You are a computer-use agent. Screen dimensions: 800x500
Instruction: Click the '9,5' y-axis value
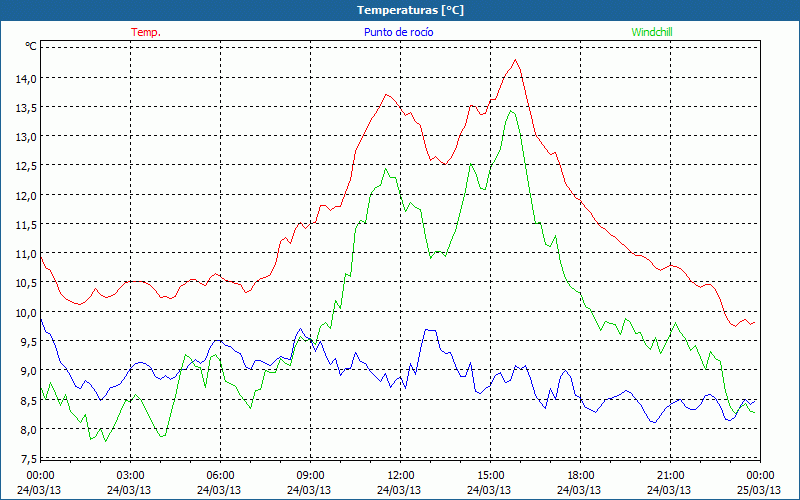click(x=28, y=341)
